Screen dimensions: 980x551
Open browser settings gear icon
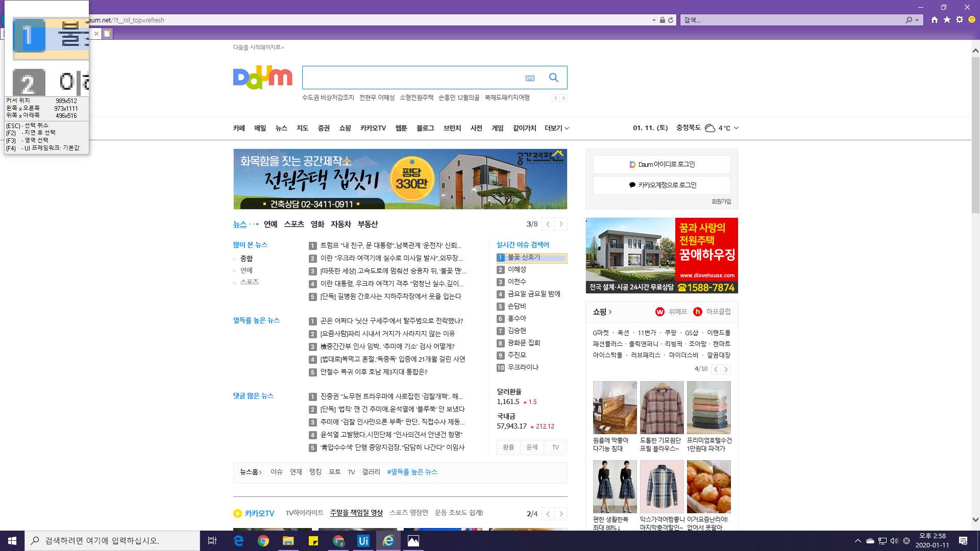(x=960, y=20)
